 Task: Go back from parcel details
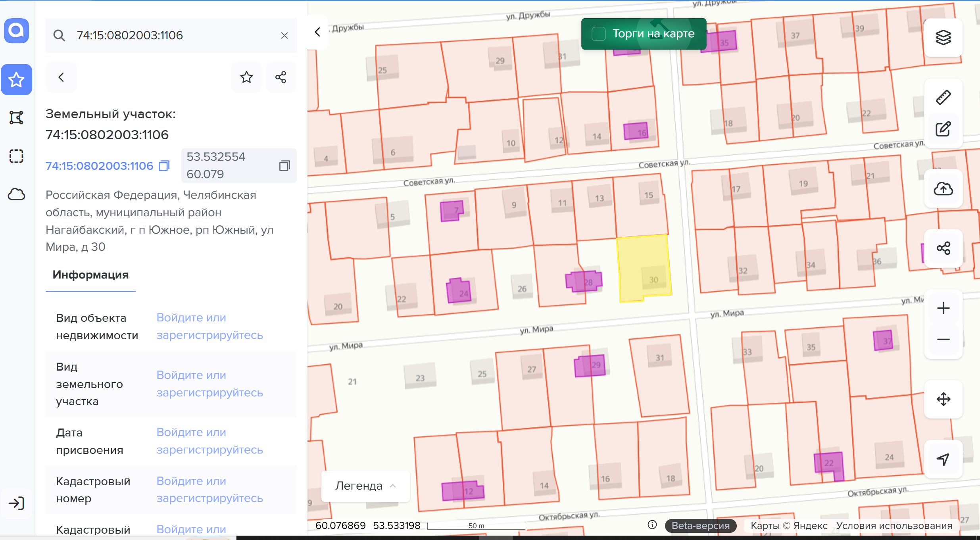[x=61, y=77]
